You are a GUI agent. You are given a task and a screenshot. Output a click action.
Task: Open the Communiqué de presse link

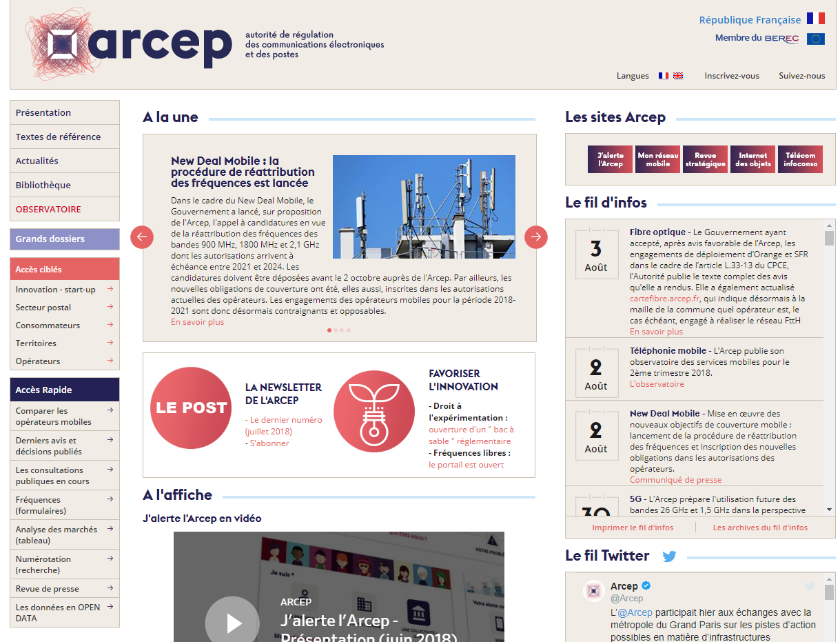pyautogui.click(x=675, y=480)
